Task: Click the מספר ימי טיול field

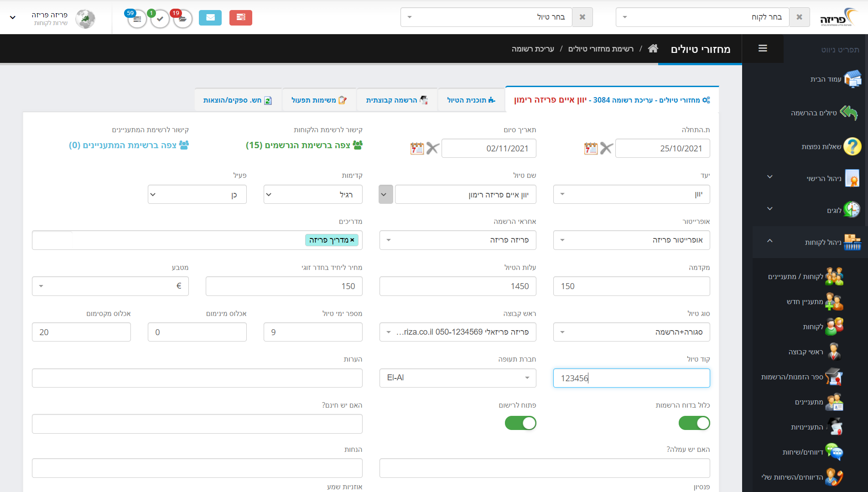Action: tap(313, 332)
